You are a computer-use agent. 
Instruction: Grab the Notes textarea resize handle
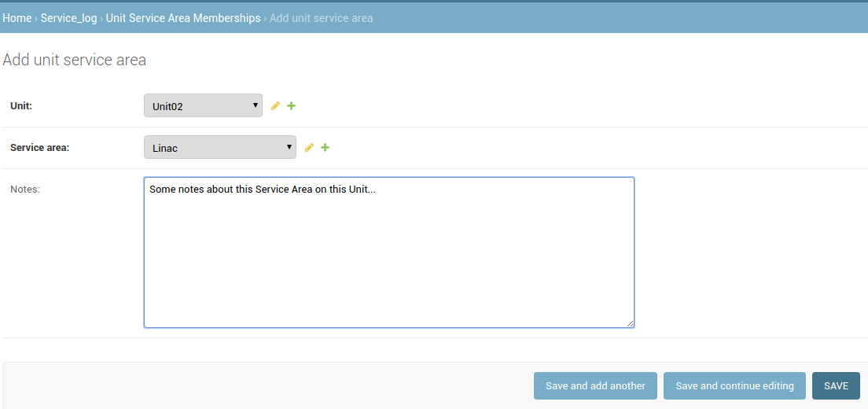[630, 324]
